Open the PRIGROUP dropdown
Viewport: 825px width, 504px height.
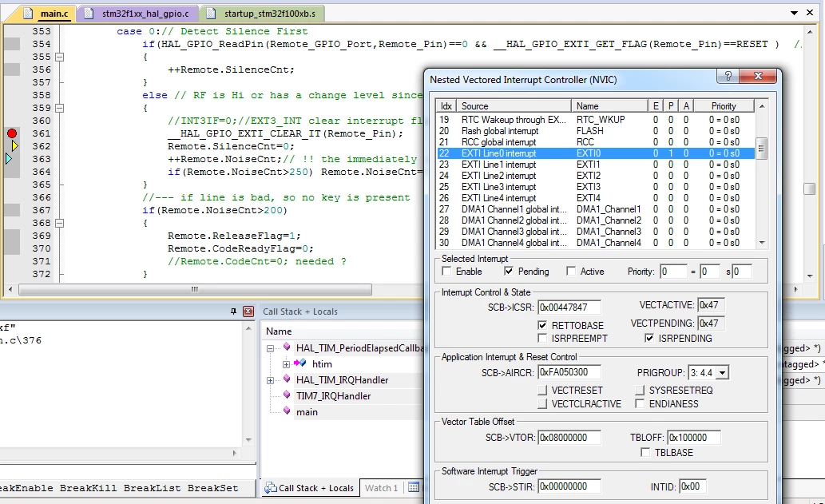[723, 372]
